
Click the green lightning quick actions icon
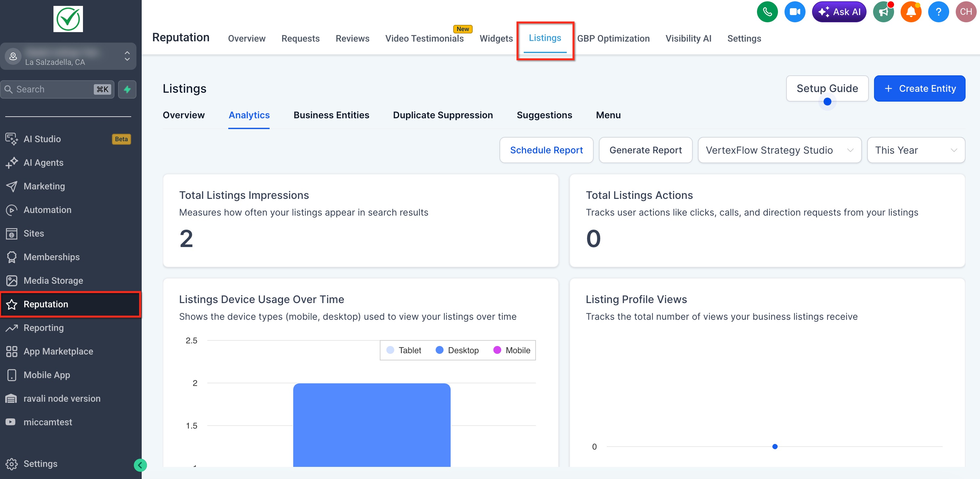pyautogui.click(x=127, y=89)
